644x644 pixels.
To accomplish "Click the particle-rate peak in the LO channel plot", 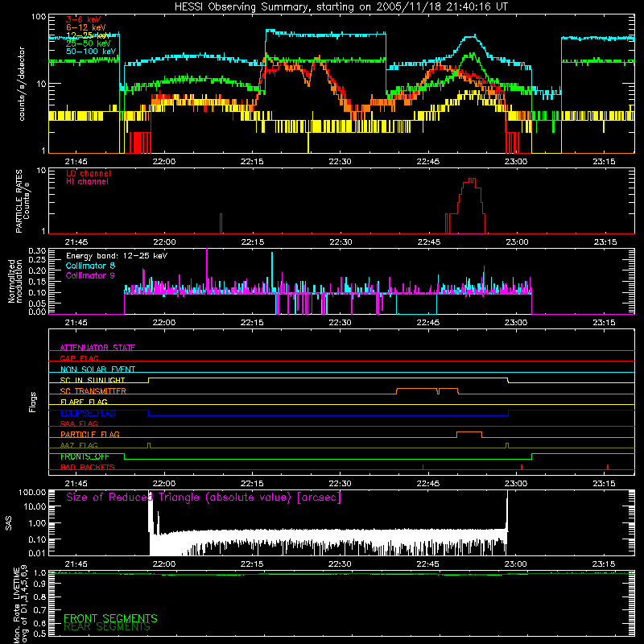I will pos(472,180).
